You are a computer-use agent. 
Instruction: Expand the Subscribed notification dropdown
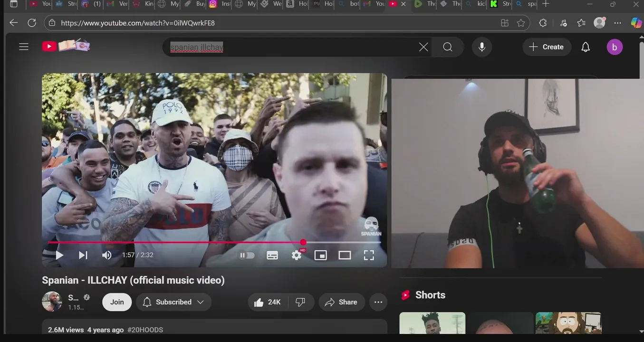point(173,302)
